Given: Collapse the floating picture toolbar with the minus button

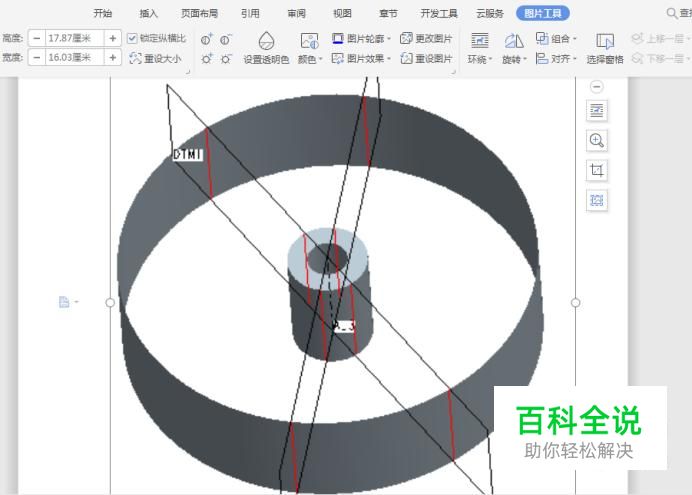Looking at the screenshot, I should 597,87.
